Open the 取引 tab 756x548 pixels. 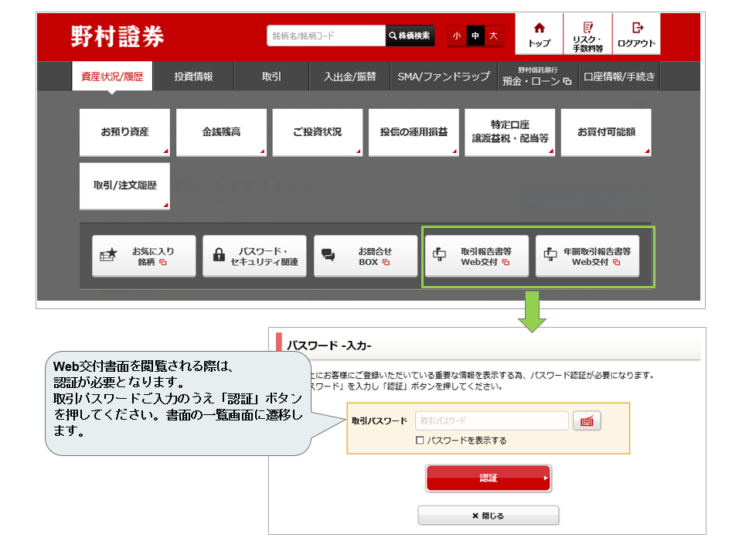[271, 77]
